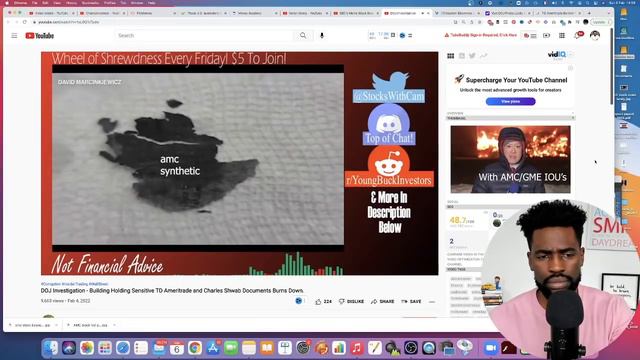
Task: Click the SHARE button
Action: point(382,302)
